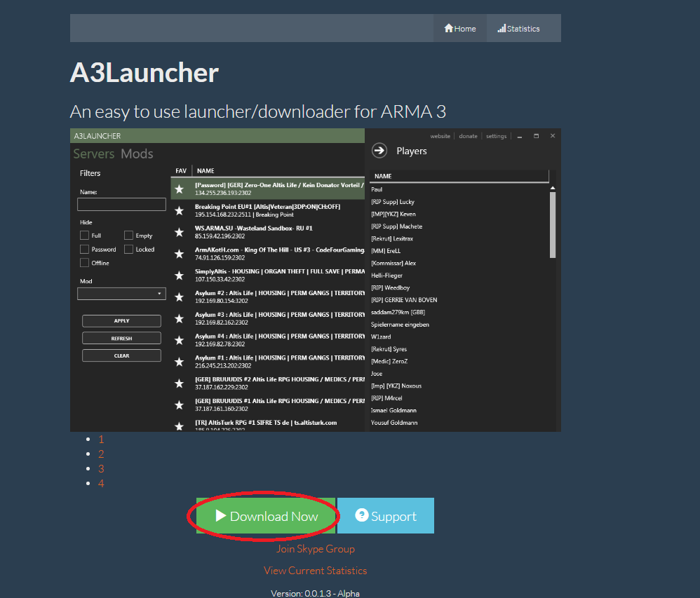Switch to the Mods tab
The height and width of the screenshot is (598, 700).
(137, 154)
